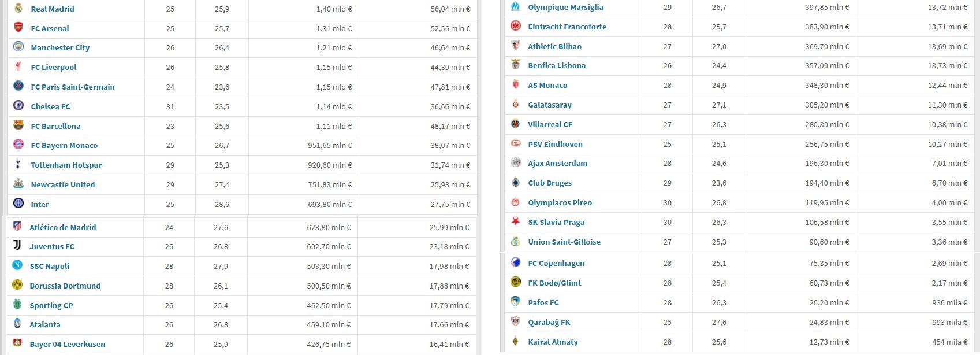
Task: Click the Kairat Almaty crest icon
Action: click(x=516, y=342)
